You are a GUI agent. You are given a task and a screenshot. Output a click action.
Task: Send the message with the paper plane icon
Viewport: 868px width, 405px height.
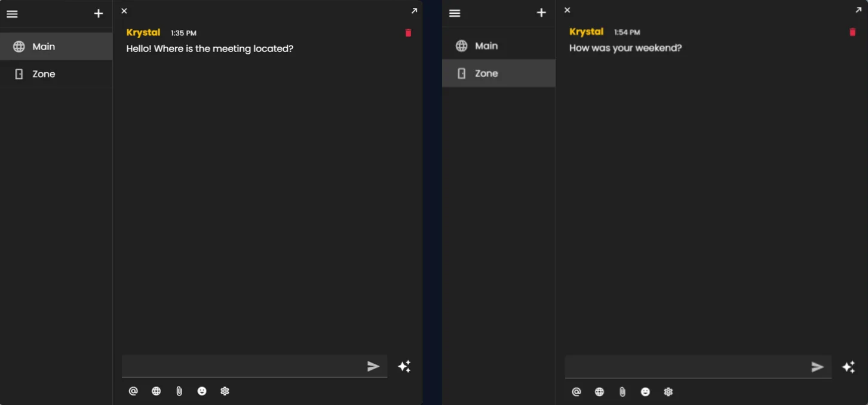click(x=373, y=366)
